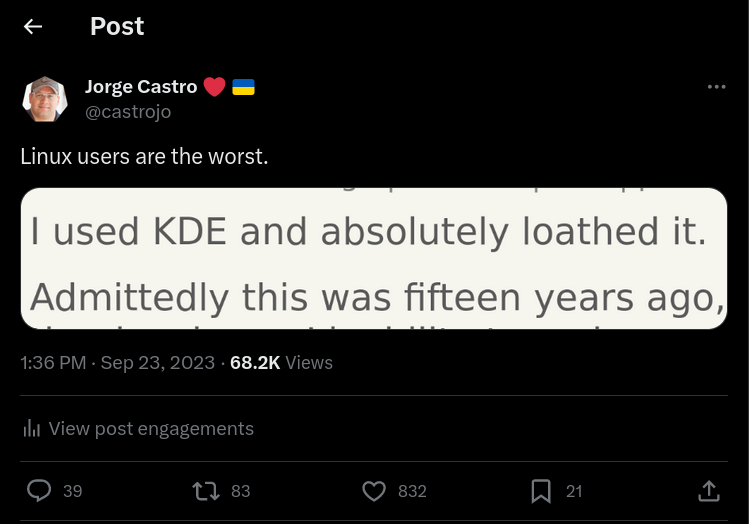The image size is (749, 524).
Task: Click the 39 replies count
Action: tap(72, 491)
